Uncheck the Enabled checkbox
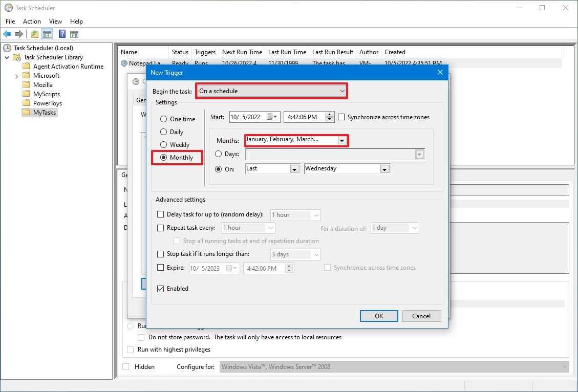Screen dimensions: 578x392 pos(161,289)
